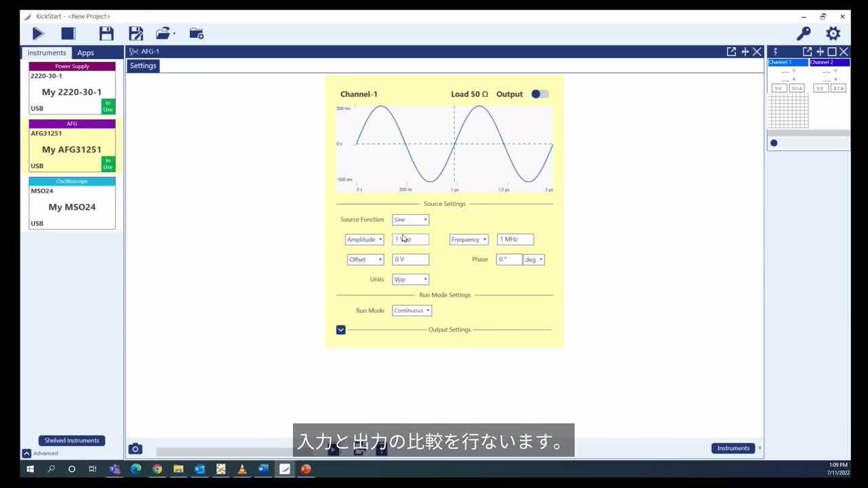Click the Shelved Instruments button
This screenshot has height=488, width=868.
[72, 441]
